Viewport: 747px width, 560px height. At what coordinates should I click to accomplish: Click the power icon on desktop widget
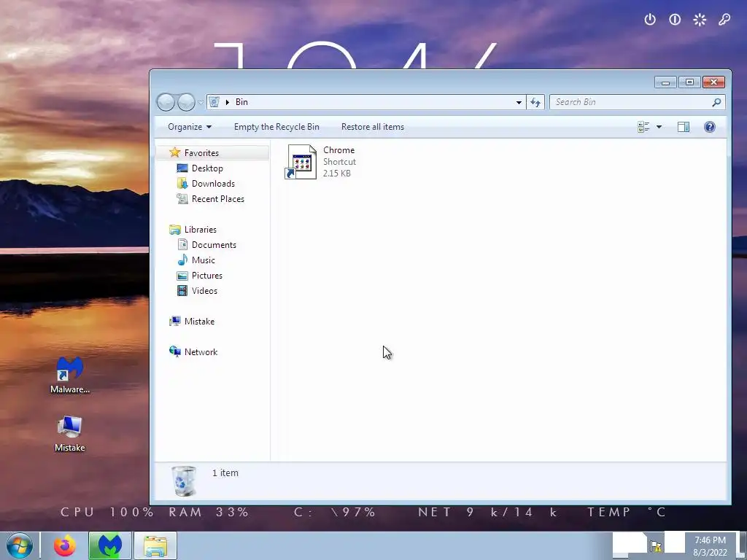point(650,20)
